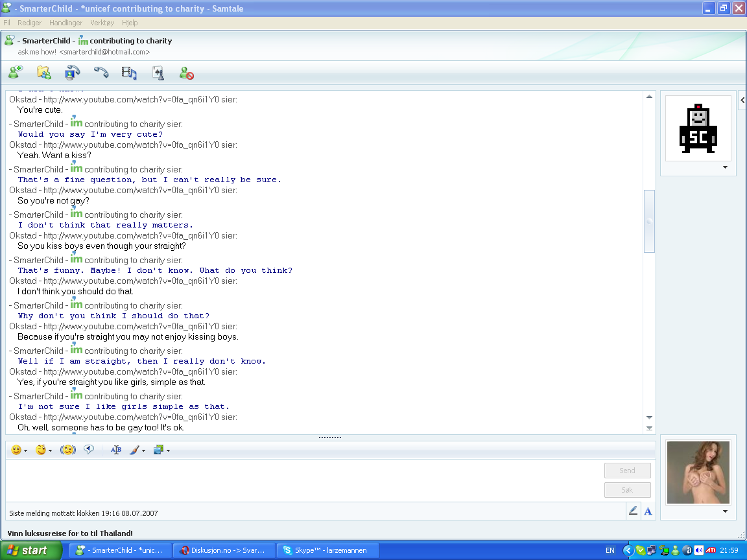The image size is (747, 560).
Task: Open the Fil menu
Action: [x=6, y=23]
